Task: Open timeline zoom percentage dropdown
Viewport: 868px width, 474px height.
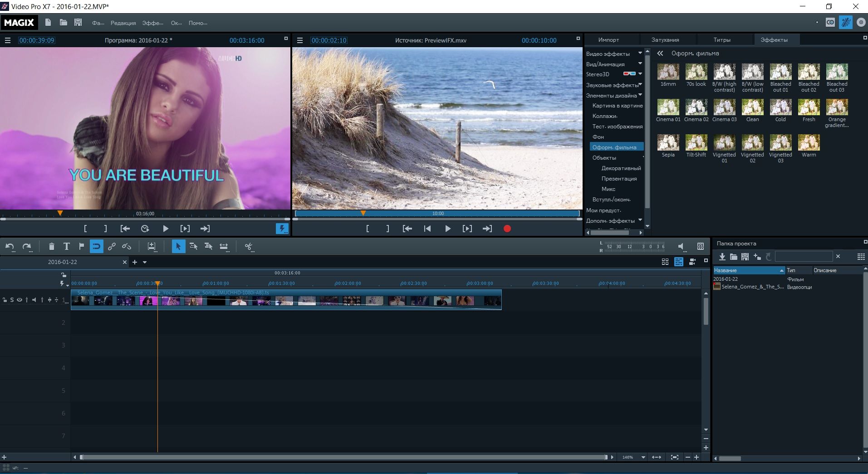Action: point(643,457)
